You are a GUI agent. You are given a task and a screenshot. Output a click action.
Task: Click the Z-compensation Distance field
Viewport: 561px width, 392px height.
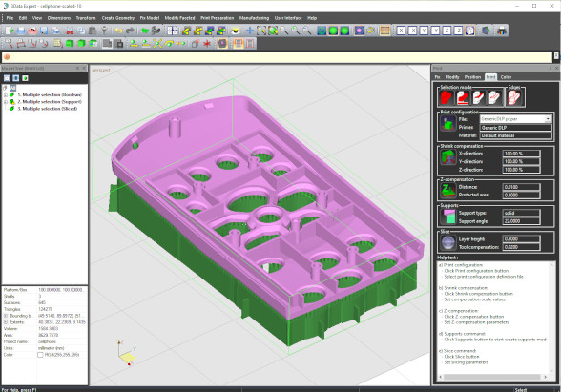521,187
